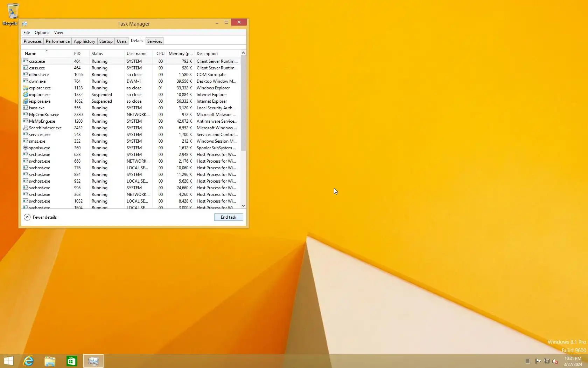Select the explorer.exe process name

click(x=40, y=88)
